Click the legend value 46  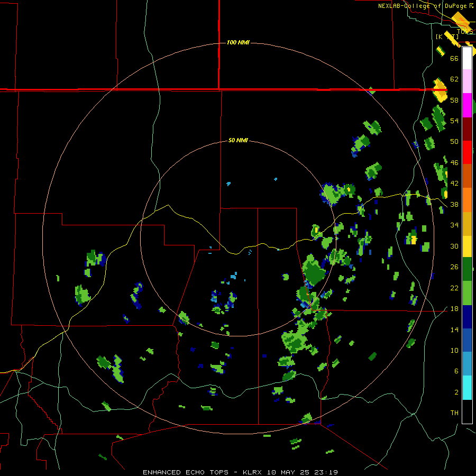(454, 162)
